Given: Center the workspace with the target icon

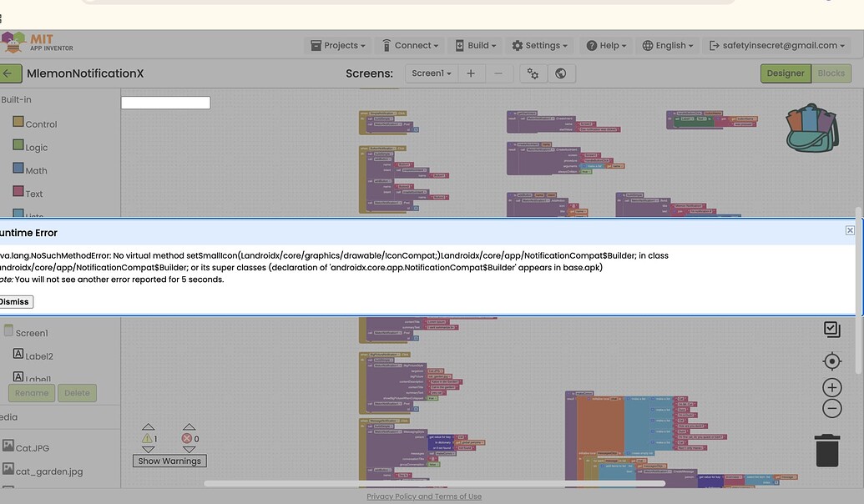Looking at the screenshot, I should (x=831, y=361).
